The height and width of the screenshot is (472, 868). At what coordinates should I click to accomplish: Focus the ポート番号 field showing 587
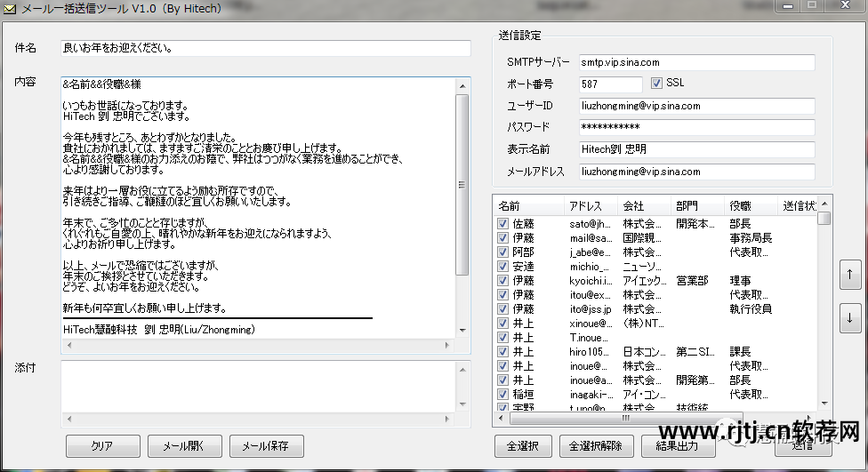pyautogui.click(x=611, y=84)
